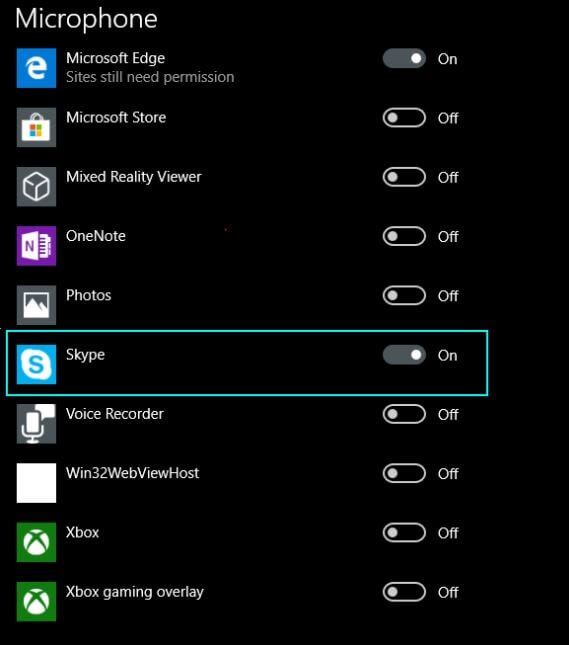Select the 'Voice Recorder' label
This screenshot has width=569, height=645.
[x=115, y=413]
